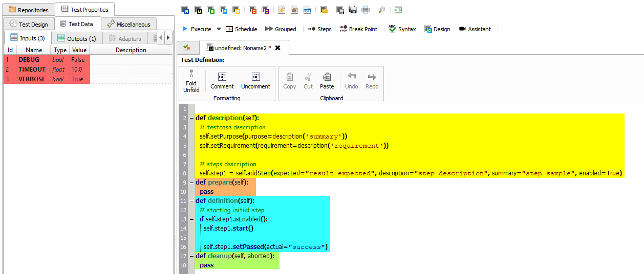
Task: Click the green-arrow layout toggle icon
Action: tap(398, 10)
